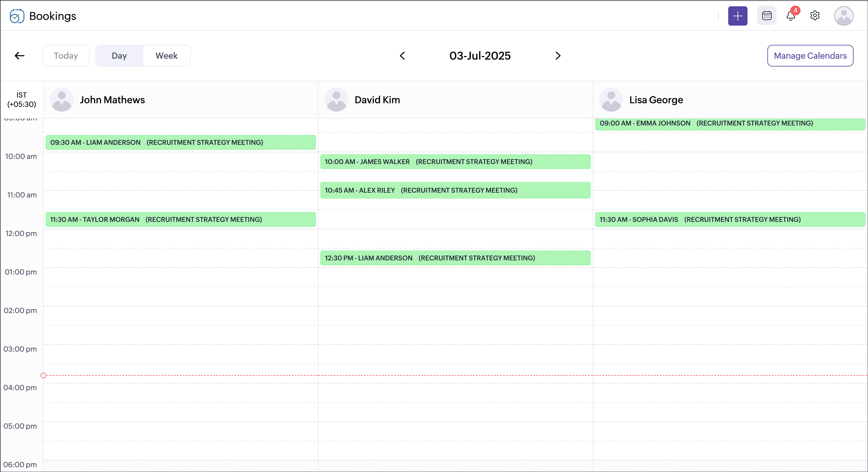Click the 06:00 pm time label
The image size is (868, 472).
pyautogui.click(x=20, y=465)
